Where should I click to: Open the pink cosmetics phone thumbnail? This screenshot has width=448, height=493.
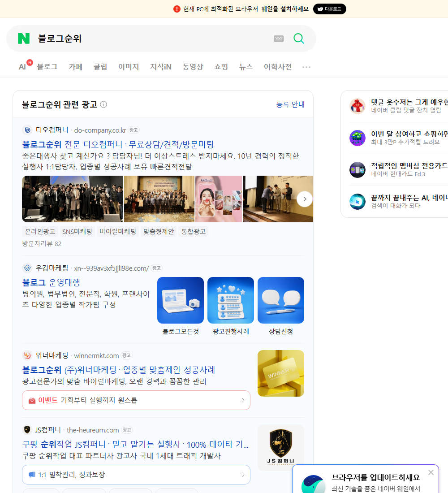[x=219, y=199]
